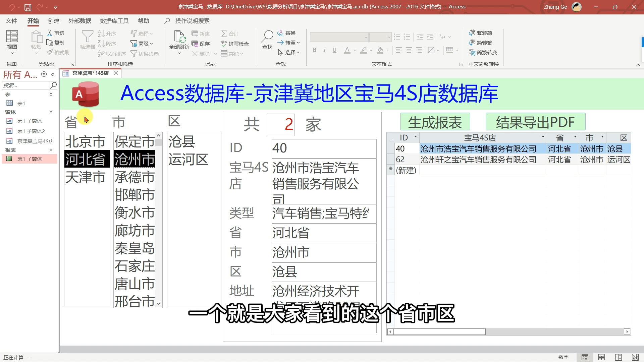Open the navigation pane options dropdown
Screen dimensions: 644x362
[x=44, y=74]
